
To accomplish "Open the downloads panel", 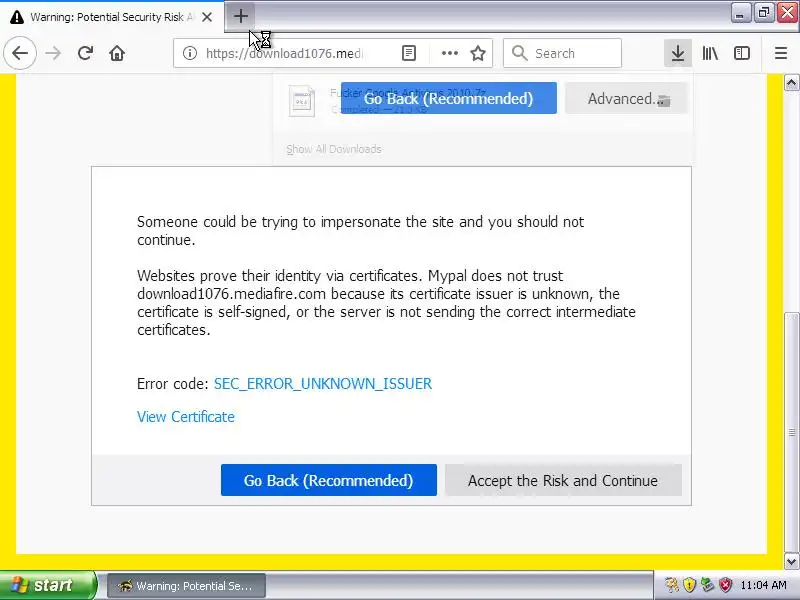I will pos(678,53).
